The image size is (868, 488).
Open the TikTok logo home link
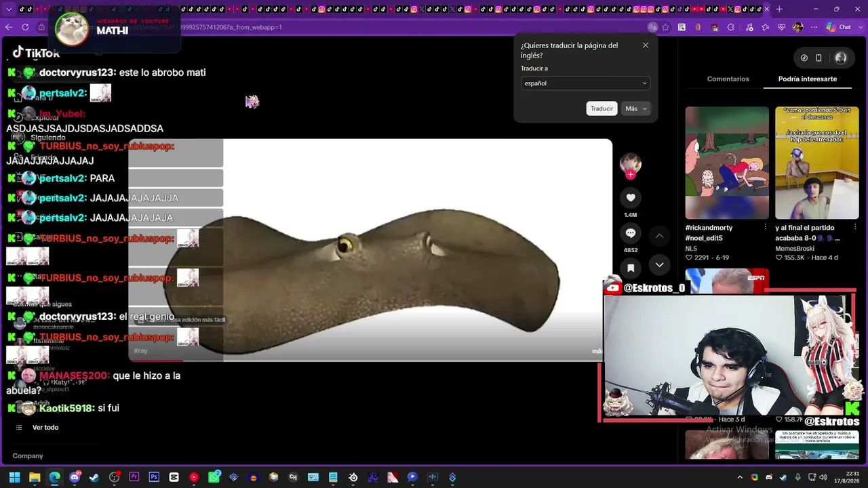pyautogui.click(x=37, y=53)
